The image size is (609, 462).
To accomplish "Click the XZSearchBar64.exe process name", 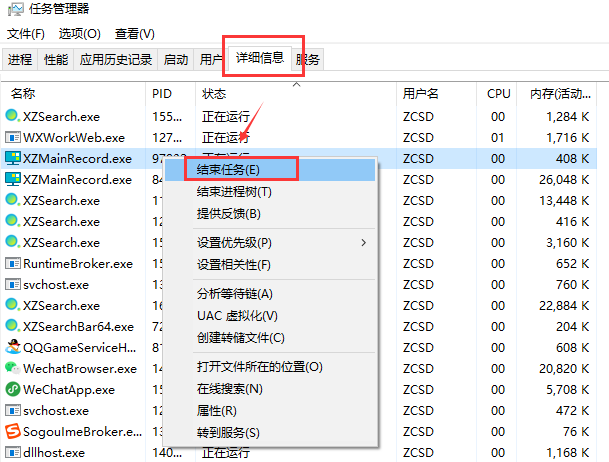I will click(x=78, y=327).
